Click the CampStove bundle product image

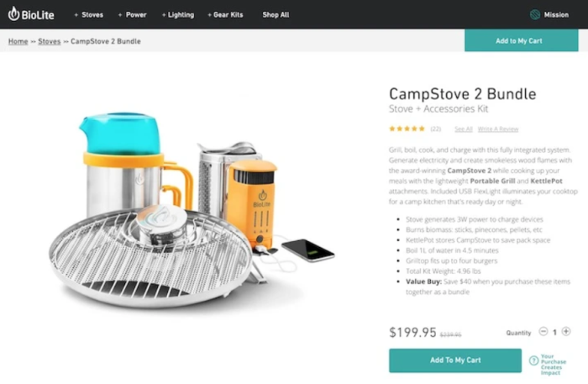click(x=192, y=210)
